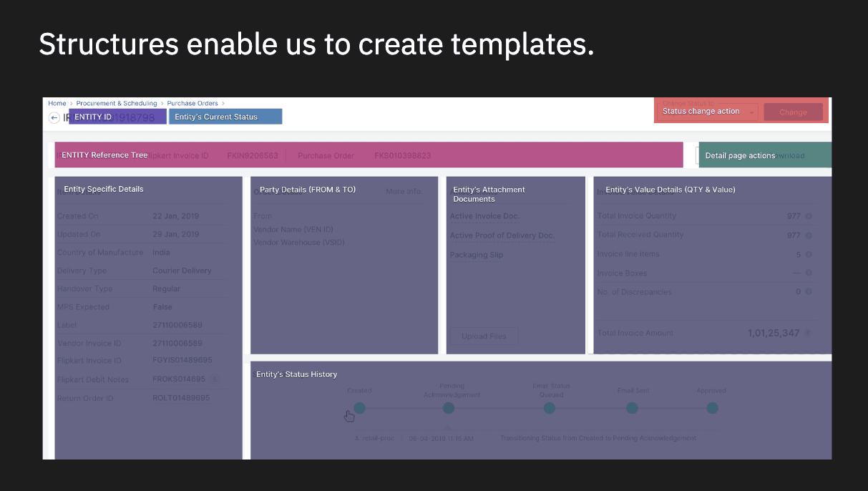Click invoice ID FKIN9206563
Viewport: 868px width, 491px height.
[253, 155]
